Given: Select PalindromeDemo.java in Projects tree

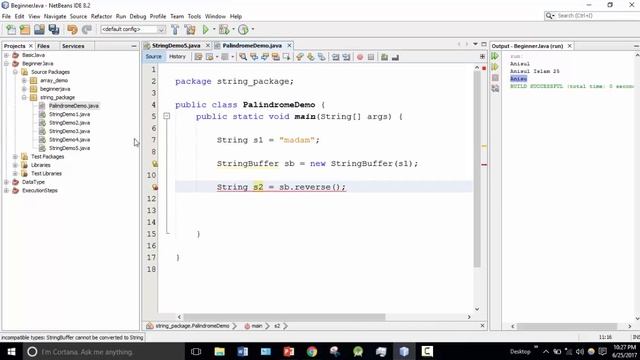Looking at the screenshot, I should coord(73,106).
